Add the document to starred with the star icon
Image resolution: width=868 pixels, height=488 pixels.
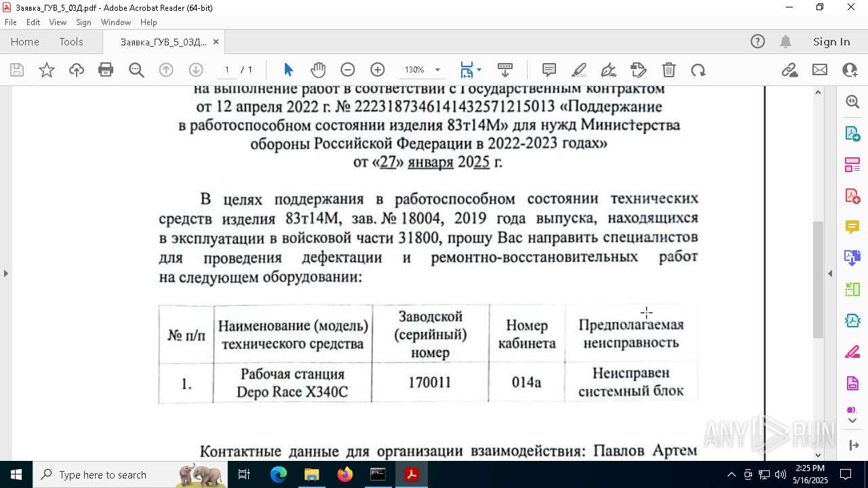[x=47, y=70]
